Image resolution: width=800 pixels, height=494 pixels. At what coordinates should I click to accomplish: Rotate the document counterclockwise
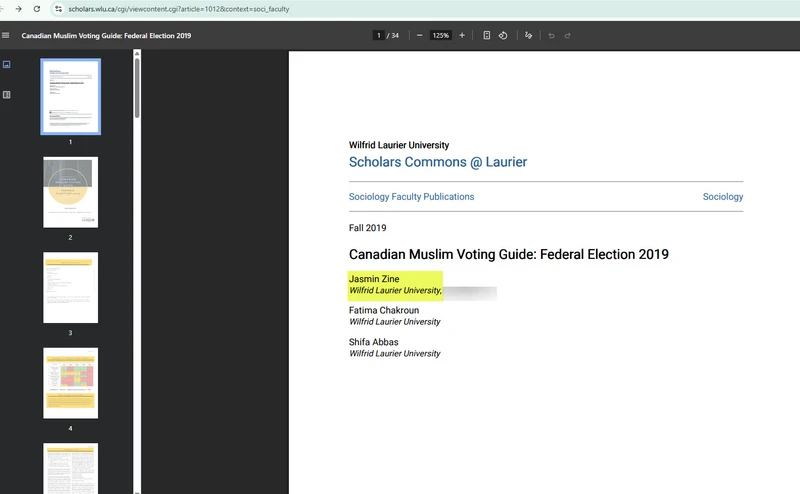[x=503, y=35]
